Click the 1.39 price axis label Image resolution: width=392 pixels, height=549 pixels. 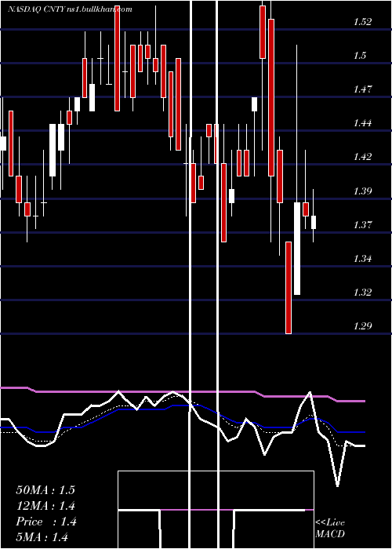(362, 191)
